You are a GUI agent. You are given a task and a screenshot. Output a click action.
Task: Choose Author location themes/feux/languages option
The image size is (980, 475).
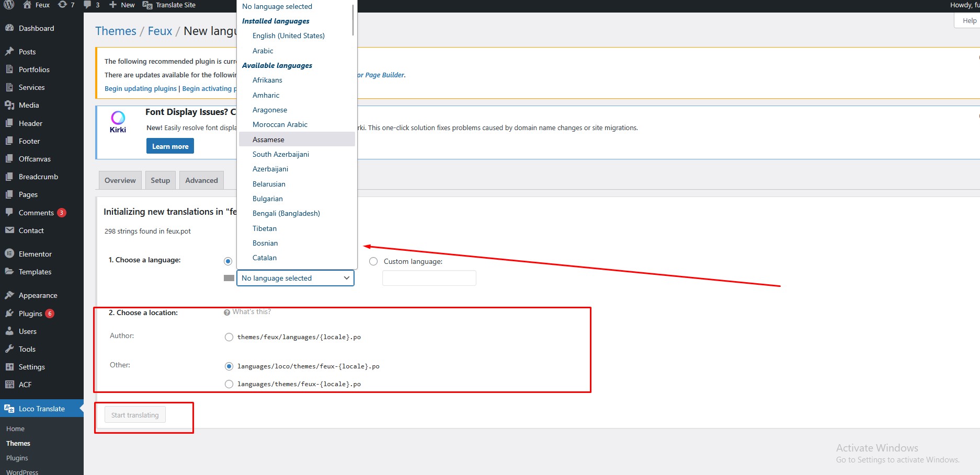pos(229,337)
